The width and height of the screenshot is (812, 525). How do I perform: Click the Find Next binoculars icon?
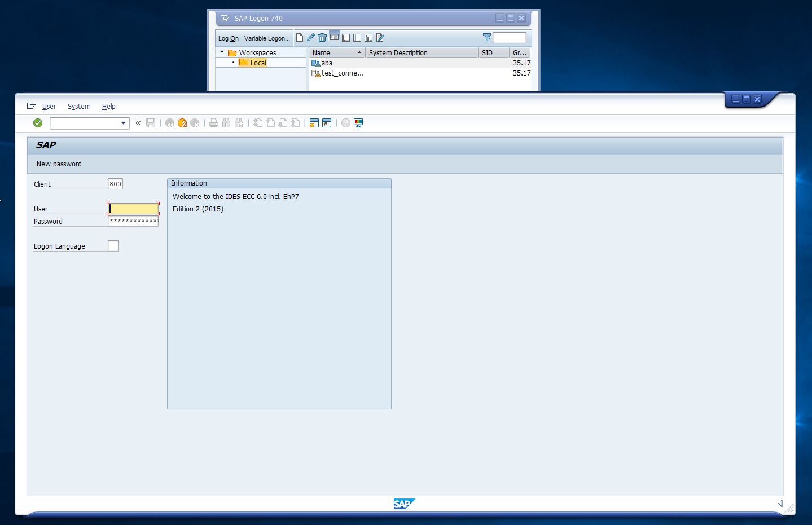(x=239, y=123)
